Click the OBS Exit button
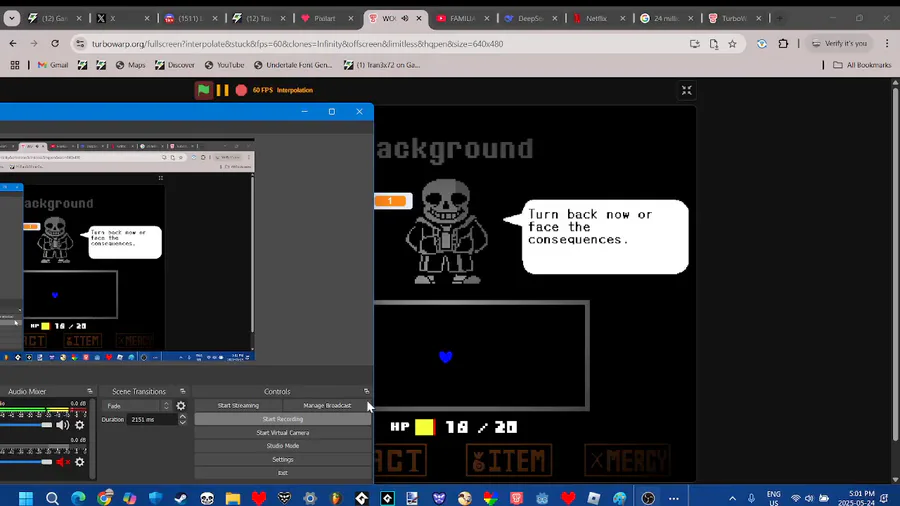The width and height of the screenshot is (900, 506). click(282, 473)
